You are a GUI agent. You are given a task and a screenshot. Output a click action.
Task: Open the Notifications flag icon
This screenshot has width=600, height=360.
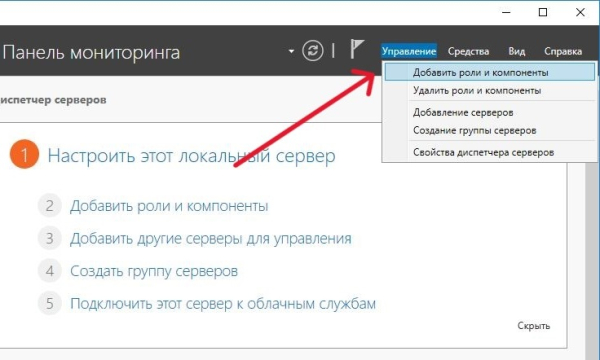tap(357, 49)
